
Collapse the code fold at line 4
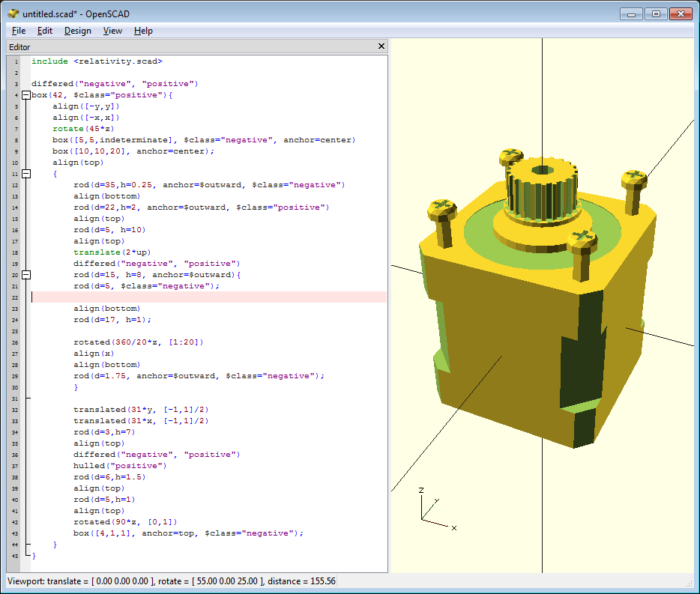click(x=26, y=95)
